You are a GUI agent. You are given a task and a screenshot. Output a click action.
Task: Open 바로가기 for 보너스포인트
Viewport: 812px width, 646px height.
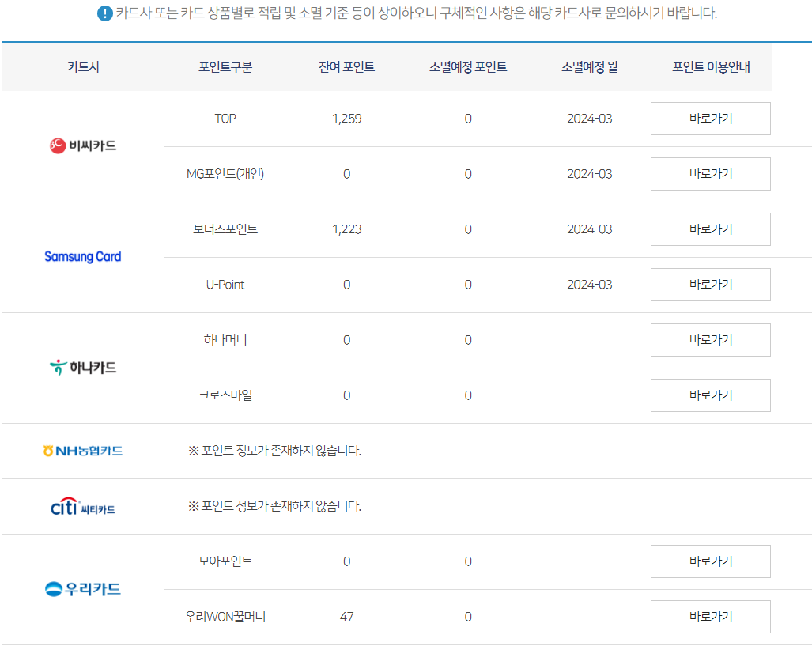pos(709,229)
